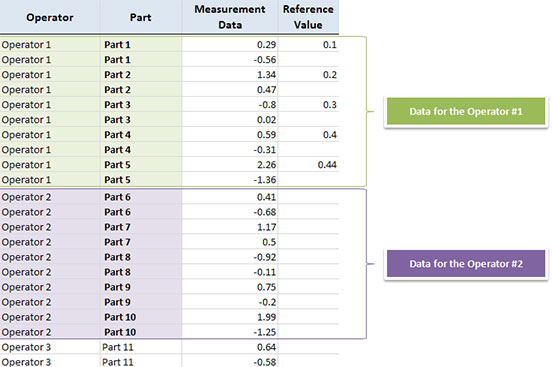Click the -0.68 measurement cell
The height and width of the screenshot is (367, 552).
coord(230,212)
